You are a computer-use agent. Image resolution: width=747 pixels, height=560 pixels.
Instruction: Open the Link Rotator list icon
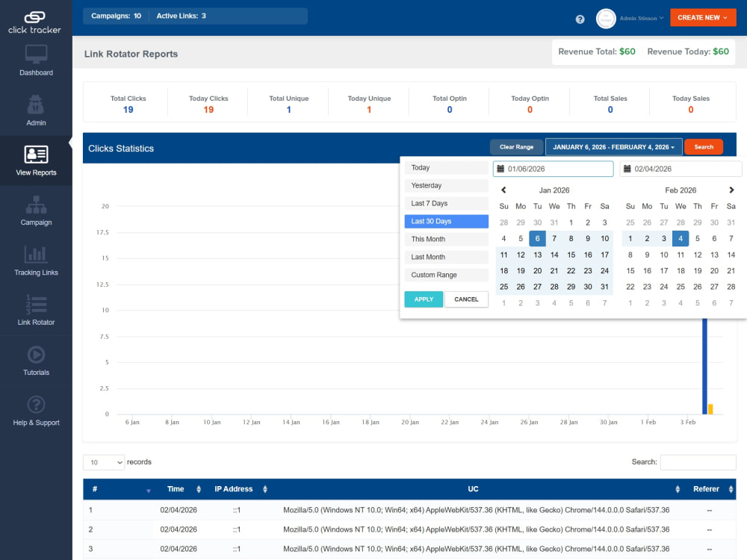point(36,305)
